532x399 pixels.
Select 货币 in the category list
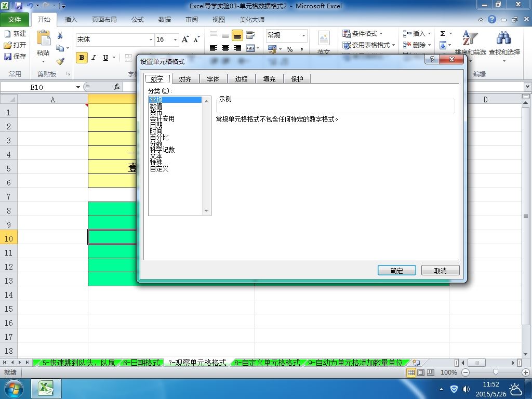pos(156,112)
